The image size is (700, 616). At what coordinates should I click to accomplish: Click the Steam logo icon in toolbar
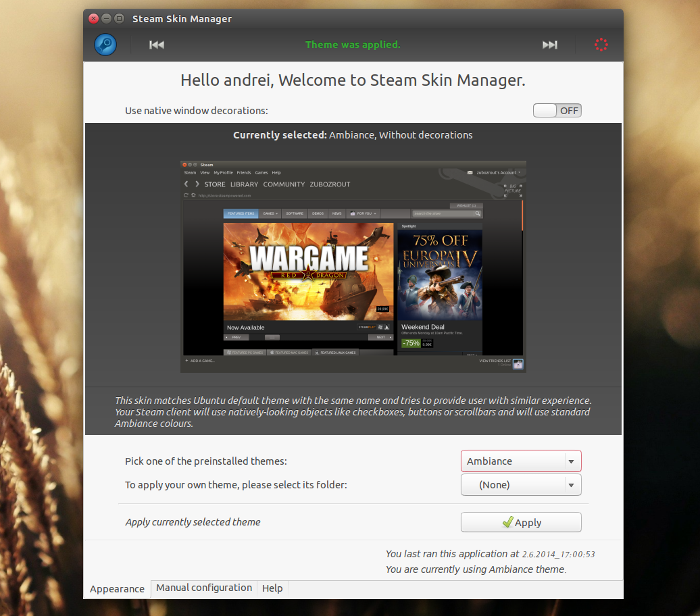pyautogui.click(x=105, y=45)
